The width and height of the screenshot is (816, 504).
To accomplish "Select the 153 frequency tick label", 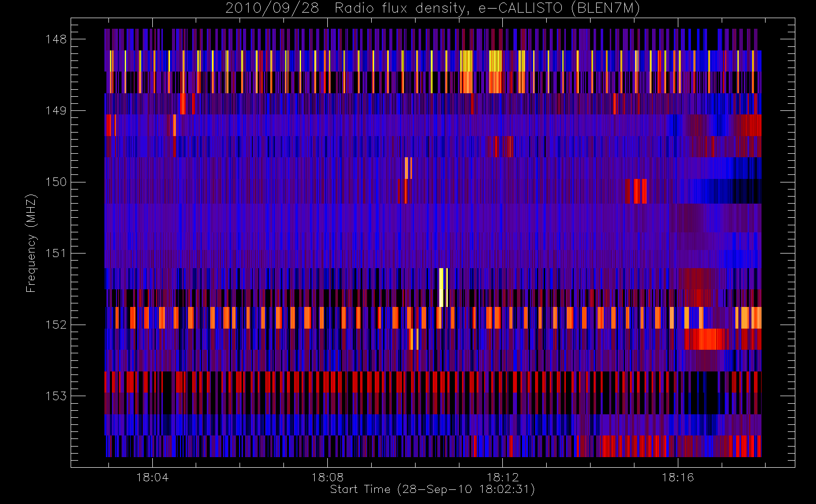I will [x=56, y=396].
